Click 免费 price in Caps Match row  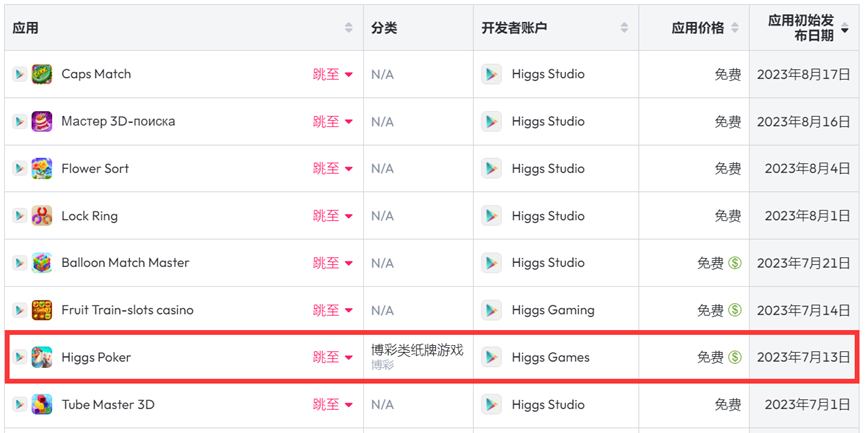(728, 74)
